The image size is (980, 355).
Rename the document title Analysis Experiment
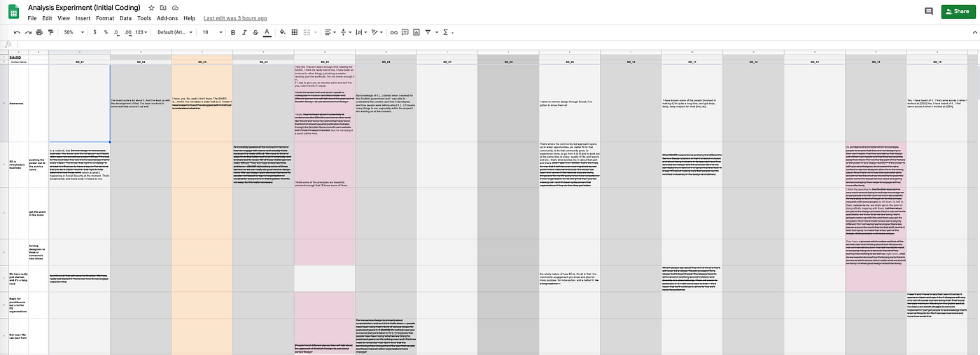84,8
